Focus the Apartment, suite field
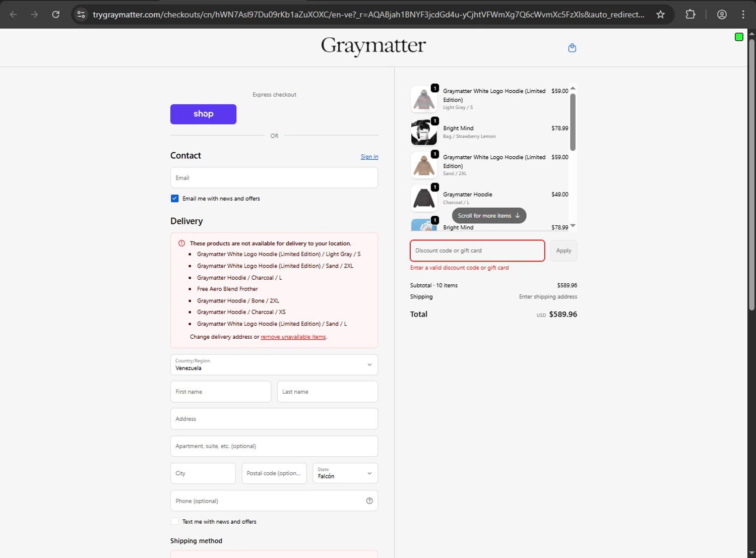Viewport: 756px width, 558px height. 274,446
